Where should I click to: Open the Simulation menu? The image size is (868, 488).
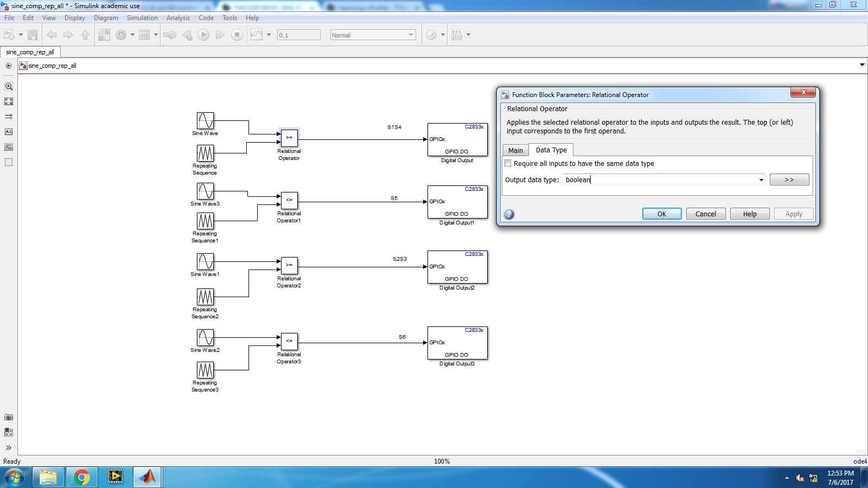[142, 18]
